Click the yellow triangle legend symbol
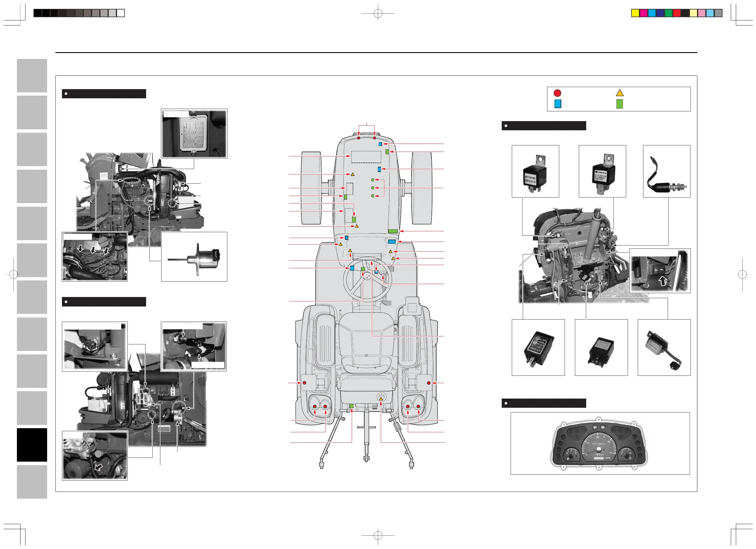Viewport: 756px width, 549px height. [x=620, y=93]
